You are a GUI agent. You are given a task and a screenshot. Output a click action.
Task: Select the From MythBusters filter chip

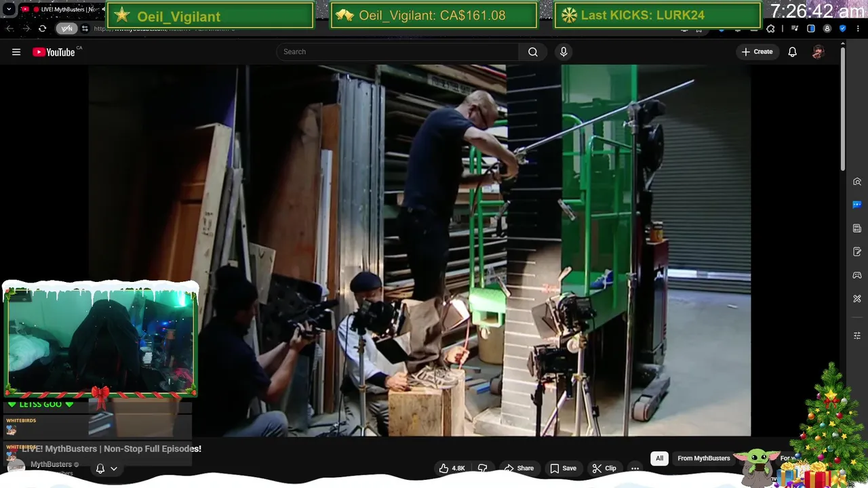pos(704,458)
